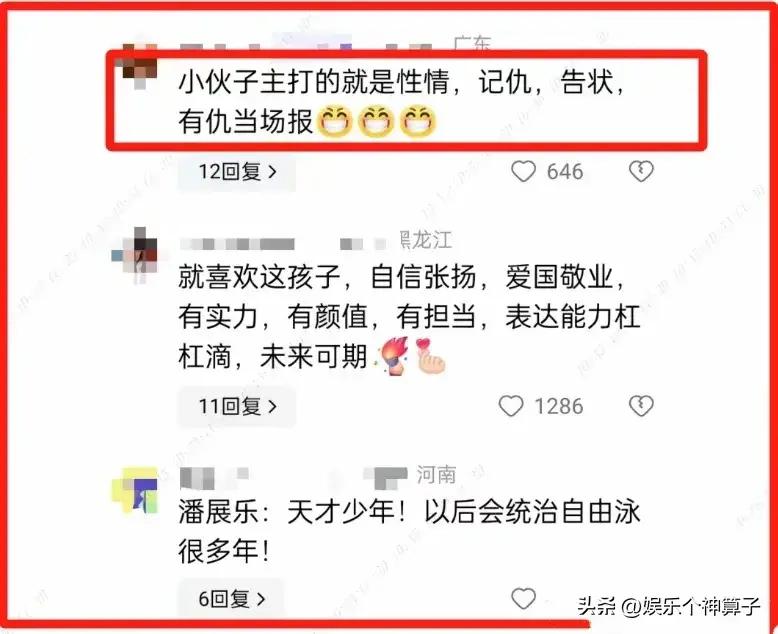This screenshot has width=778, height=634.
Task: Click the 646 like count
Action: (x=565, y=172)
